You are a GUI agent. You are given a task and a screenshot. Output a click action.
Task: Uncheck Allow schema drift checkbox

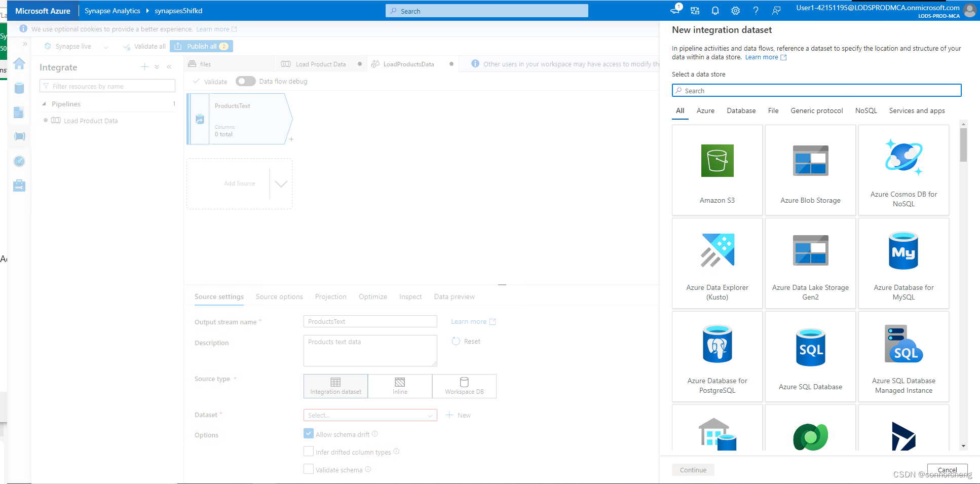[309, 434]
